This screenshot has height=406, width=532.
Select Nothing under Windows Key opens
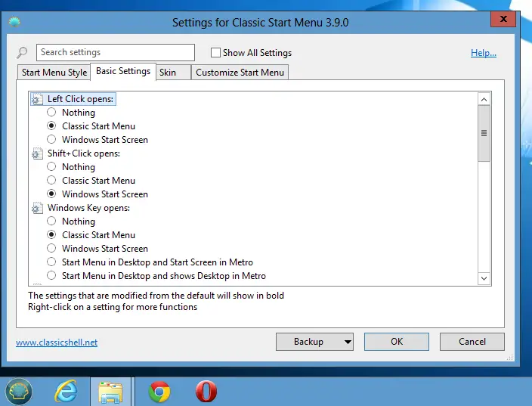51,221
